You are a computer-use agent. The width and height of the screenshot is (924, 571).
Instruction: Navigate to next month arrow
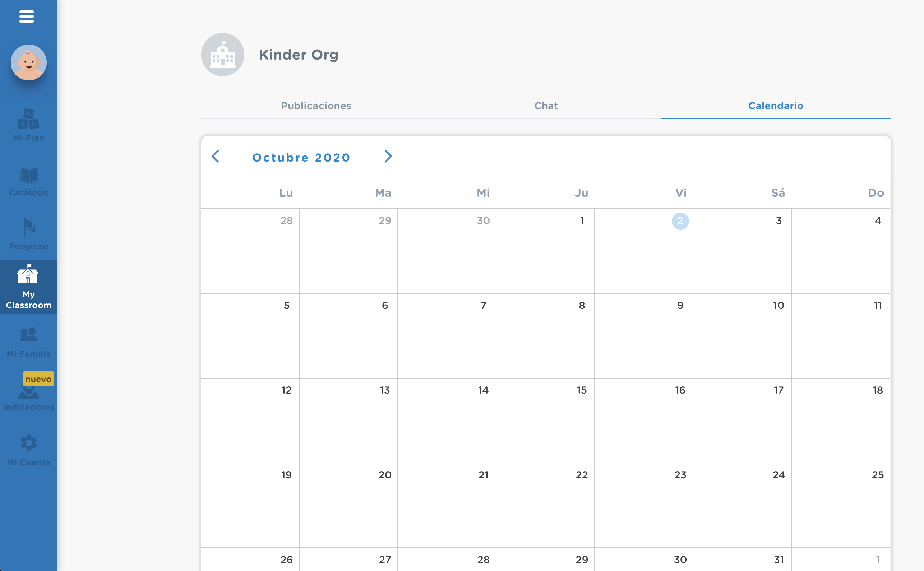(389, 157)
